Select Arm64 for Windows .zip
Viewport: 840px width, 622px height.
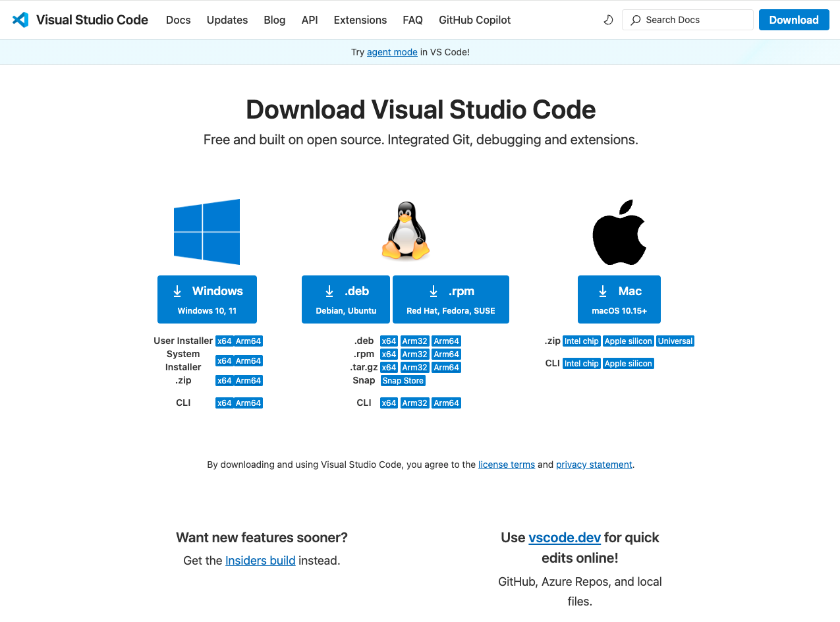click(x=248, y=381)
